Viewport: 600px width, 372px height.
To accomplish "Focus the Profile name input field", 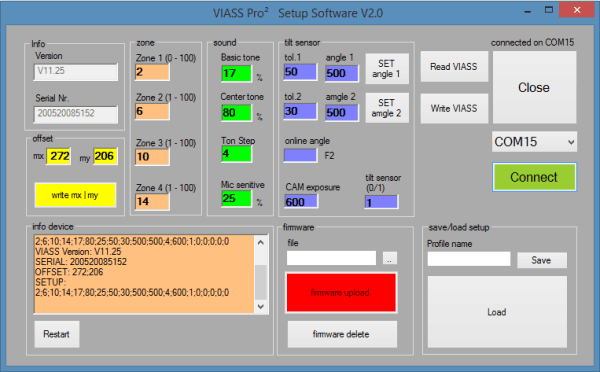I will pyautogui.click(x=469, y=259).
